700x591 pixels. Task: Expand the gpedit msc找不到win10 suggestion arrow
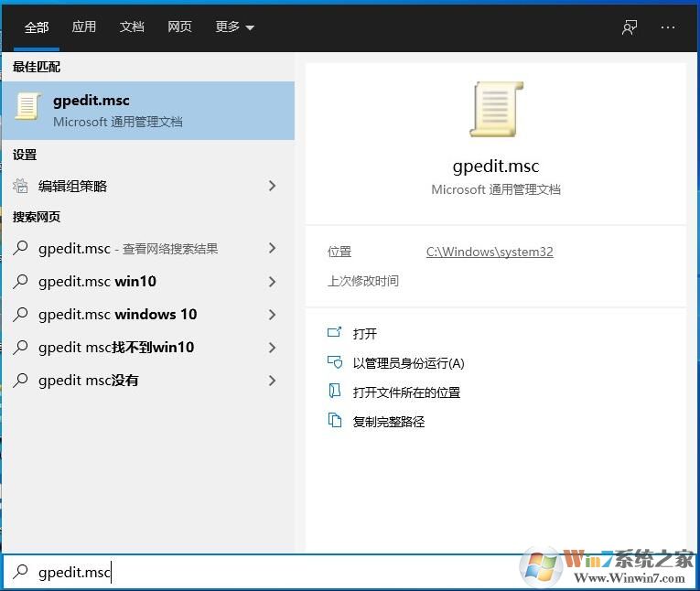[273, 348]
